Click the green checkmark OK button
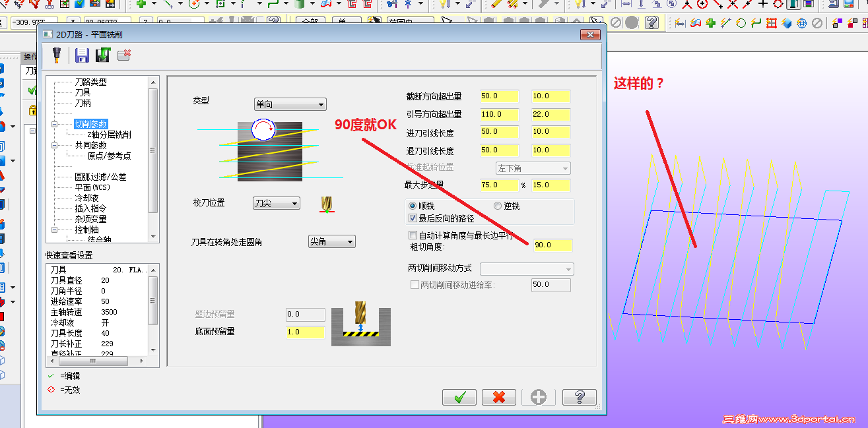 coord(459,397)
